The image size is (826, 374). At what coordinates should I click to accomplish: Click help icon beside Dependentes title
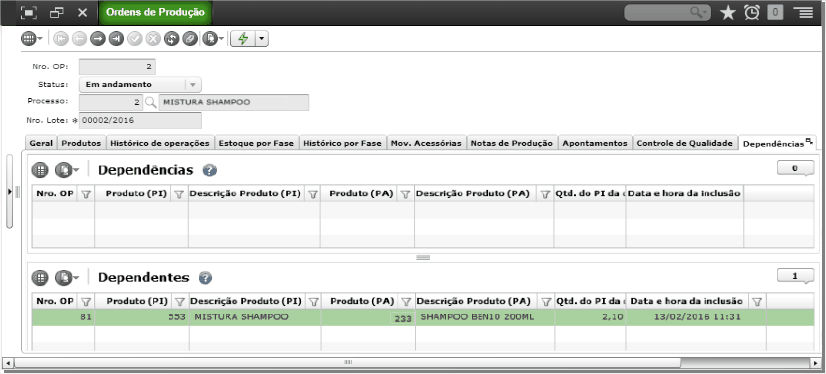(x=205, y=278)
